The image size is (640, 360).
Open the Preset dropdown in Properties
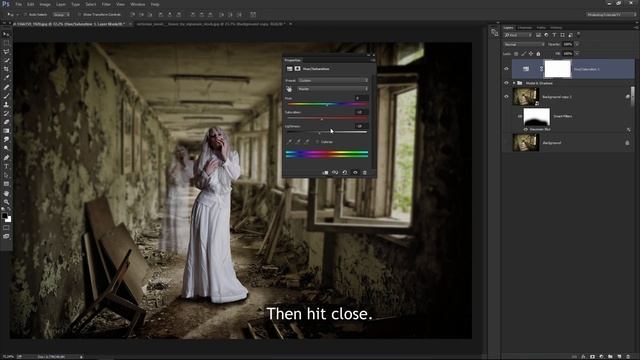pyautogui.click(x=333, y=80)
